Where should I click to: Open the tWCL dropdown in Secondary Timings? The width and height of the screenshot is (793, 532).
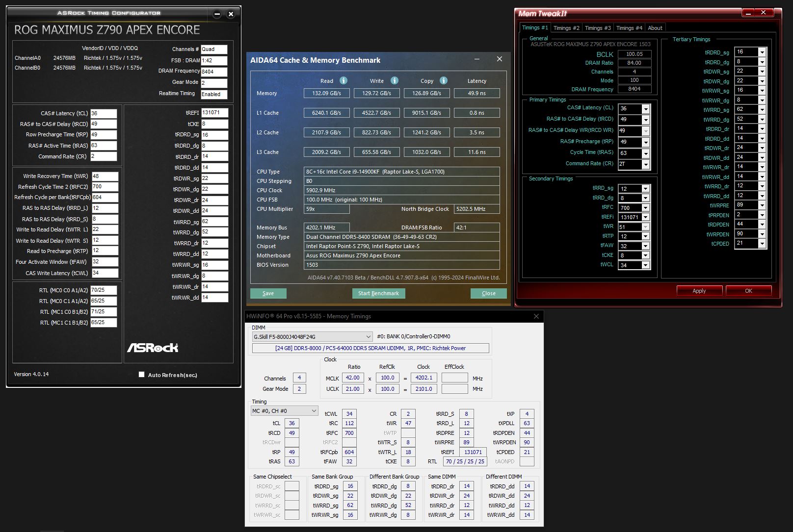coord(646,265)
